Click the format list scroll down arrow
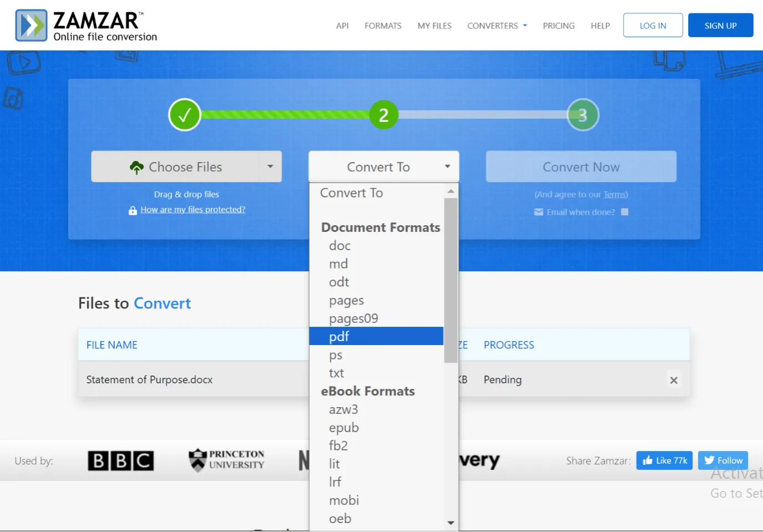Image resolution: width=763 pixels, height=532 pixels. coord(451,523)
